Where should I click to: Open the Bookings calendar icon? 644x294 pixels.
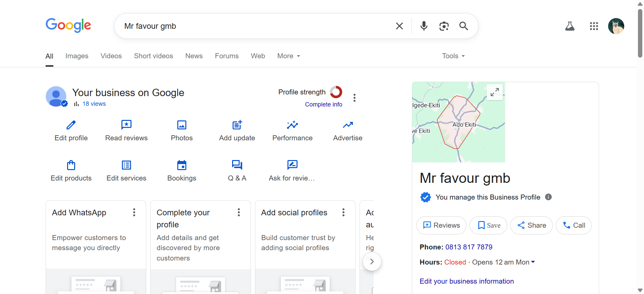pos(181,165)
